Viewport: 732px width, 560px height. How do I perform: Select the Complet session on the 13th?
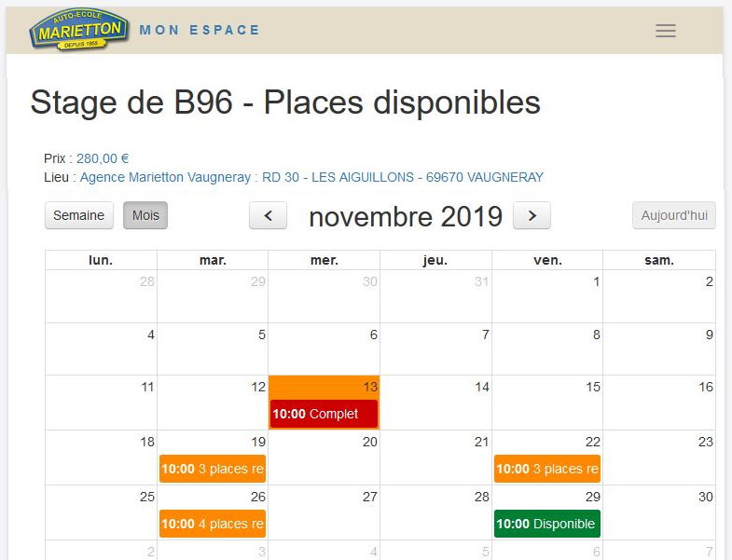point(324,414)
